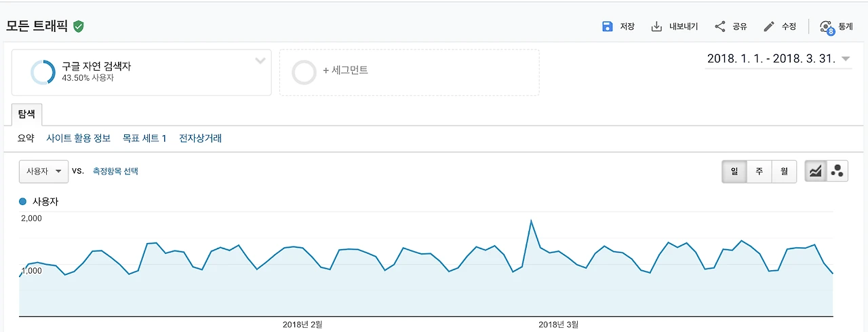Click the green verified shield icon

(79, 26)
